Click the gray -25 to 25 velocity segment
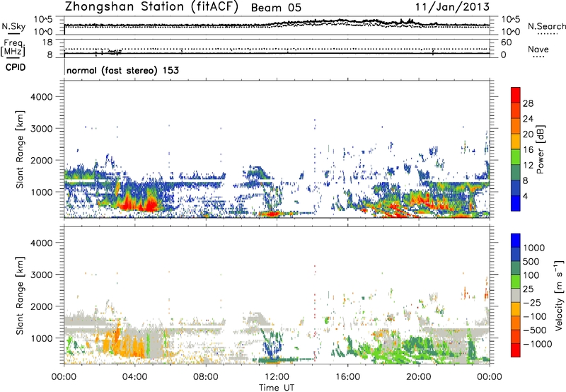This screenshot has width=566, height=392. [x=516, y=295]
